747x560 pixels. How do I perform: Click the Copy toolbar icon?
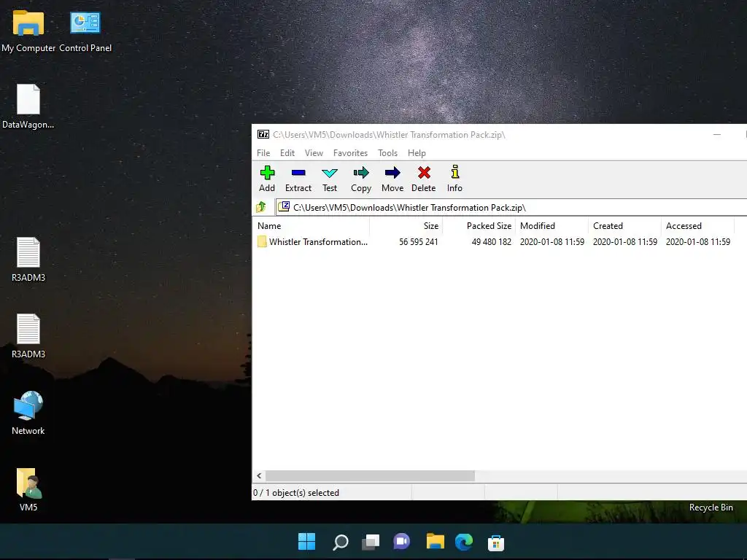[x=361, y=179]
